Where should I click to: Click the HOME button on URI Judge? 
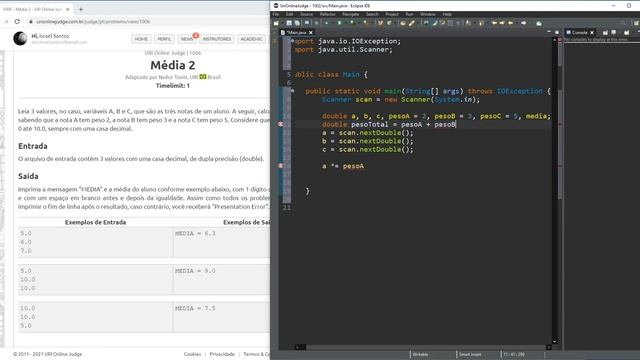141,39
